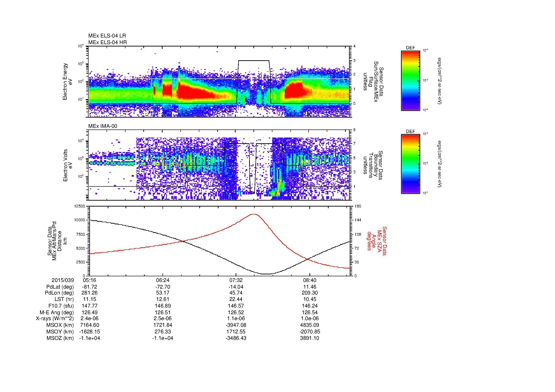The height and width of the screenshot is (392, 555).
Task: Select the date label 2015/039
Action: click(63, 280)
